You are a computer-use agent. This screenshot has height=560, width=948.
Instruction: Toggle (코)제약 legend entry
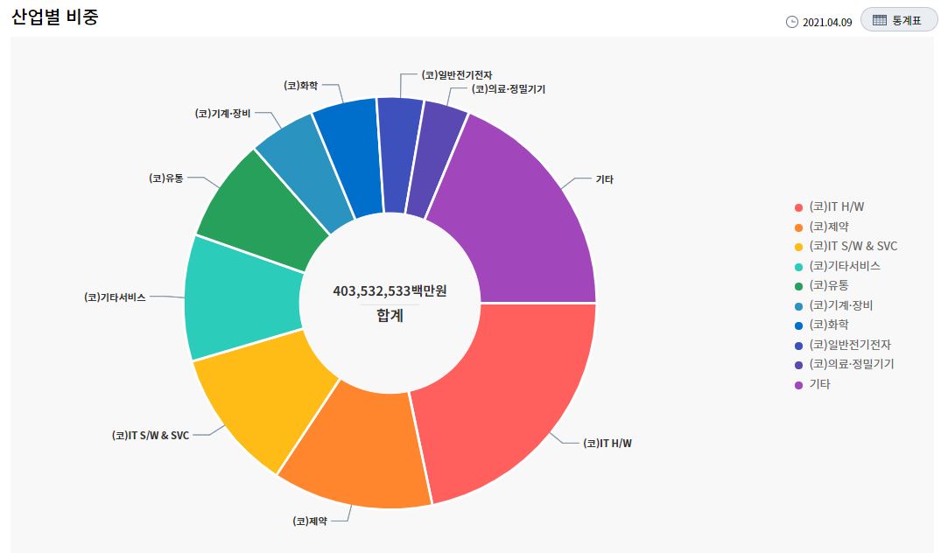point(829,227)
